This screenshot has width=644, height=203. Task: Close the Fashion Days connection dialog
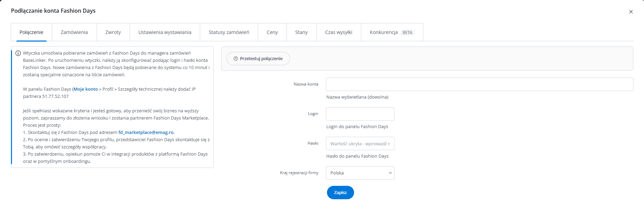point(631,12)
